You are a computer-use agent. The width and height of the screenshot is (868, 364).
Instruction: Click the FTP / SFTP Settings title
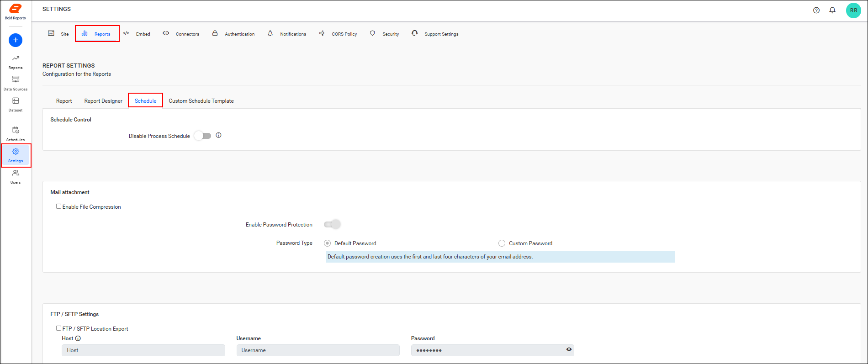[x=74, y=314]
